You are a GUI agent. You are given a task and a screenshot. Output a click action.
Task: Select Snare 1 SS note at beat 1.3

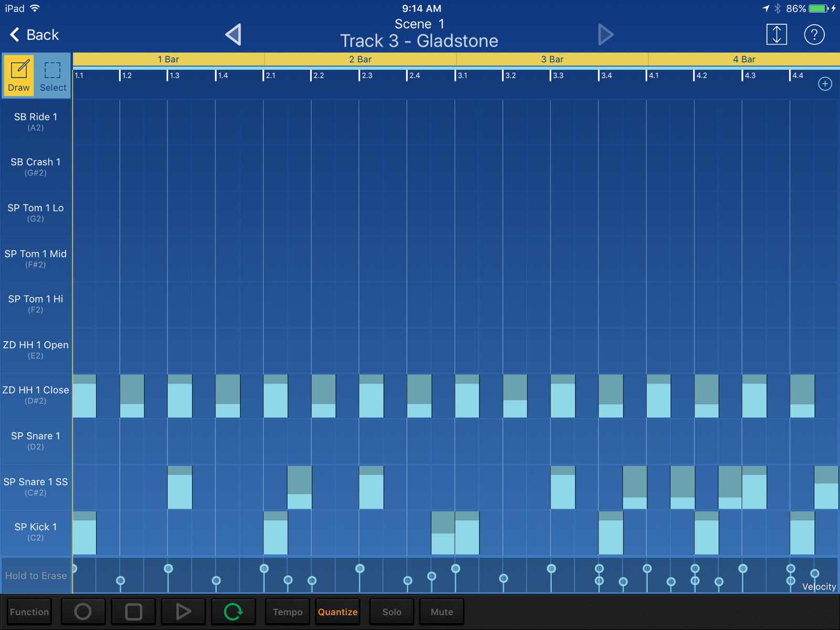click(180, 487)
